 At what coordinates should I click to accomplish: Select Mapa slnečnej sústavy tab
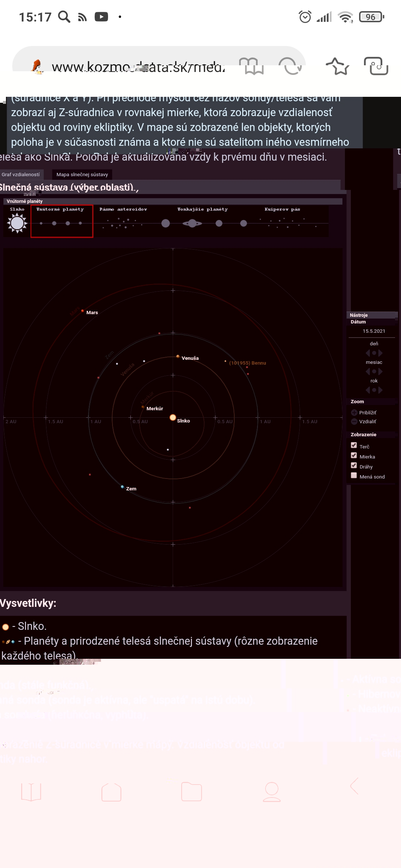[82, 175]
